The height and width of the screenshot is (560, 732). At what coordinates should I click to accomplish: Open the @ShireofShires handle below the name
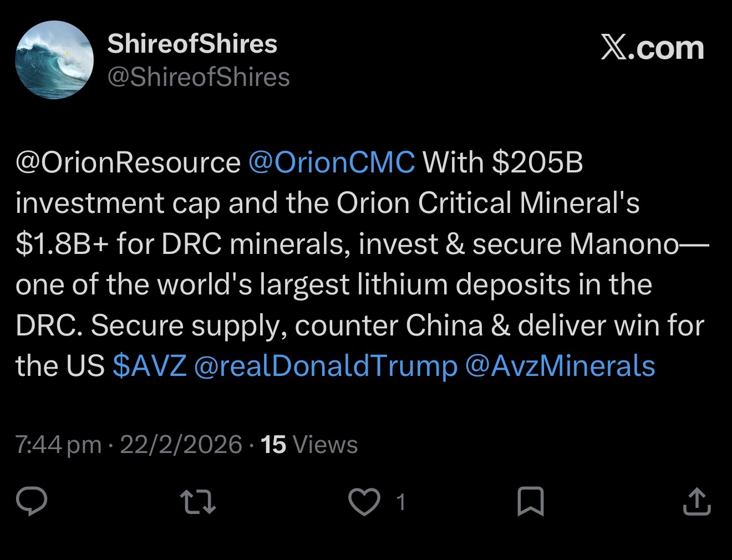pos(199,77)
